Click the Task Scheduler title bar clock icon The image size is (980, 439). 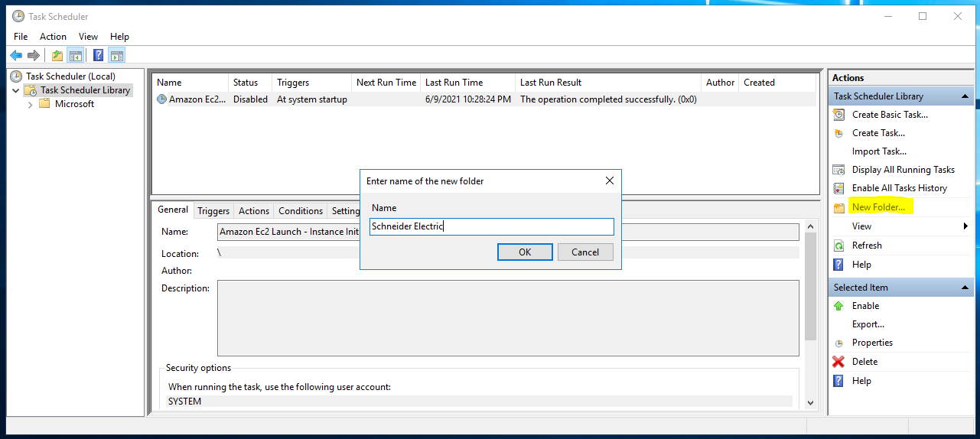[x=18, y=16]
